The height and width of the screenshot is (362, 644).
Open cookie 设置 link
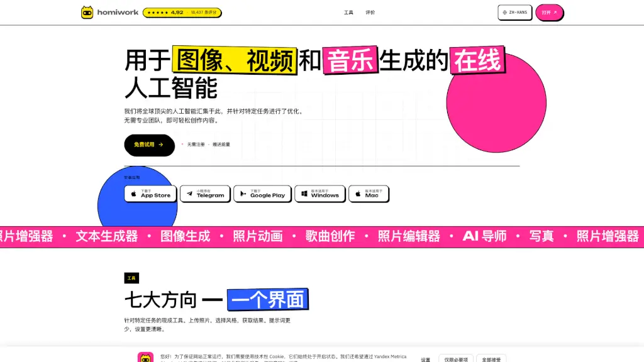[x=426, y=359]
